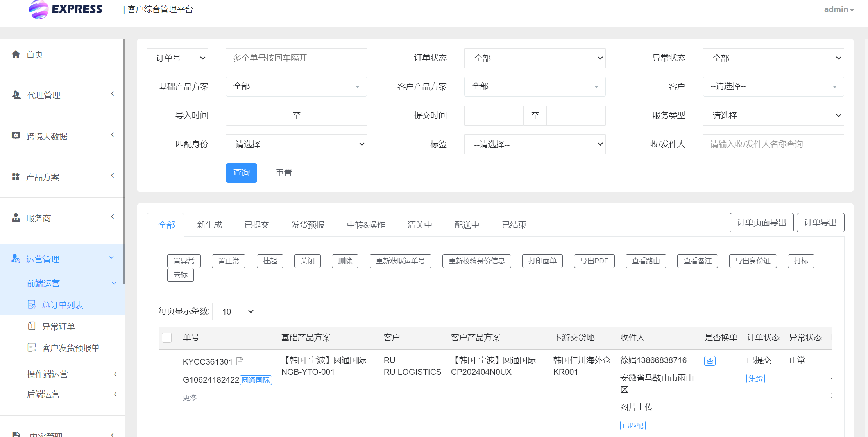868x437 pixels.
Task: Click the 订单页面导出 button
Action: click(761, 223)
